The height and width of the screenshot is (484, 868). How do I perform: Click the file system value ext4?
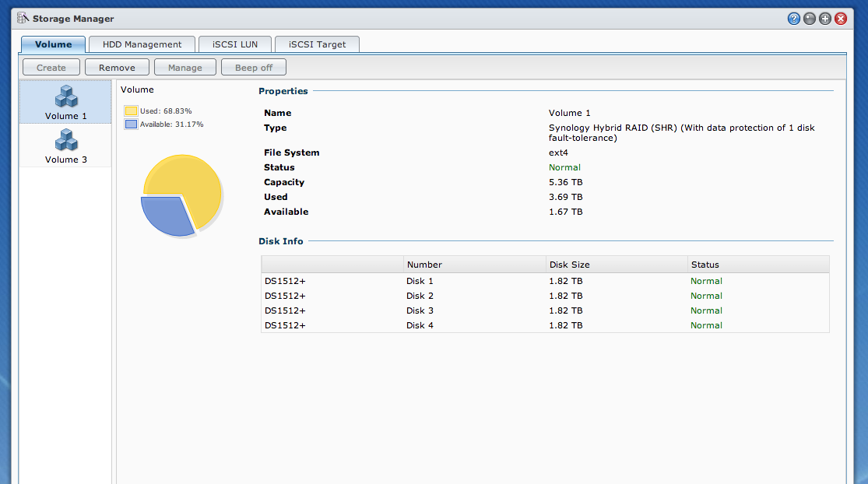click(558, 153)
